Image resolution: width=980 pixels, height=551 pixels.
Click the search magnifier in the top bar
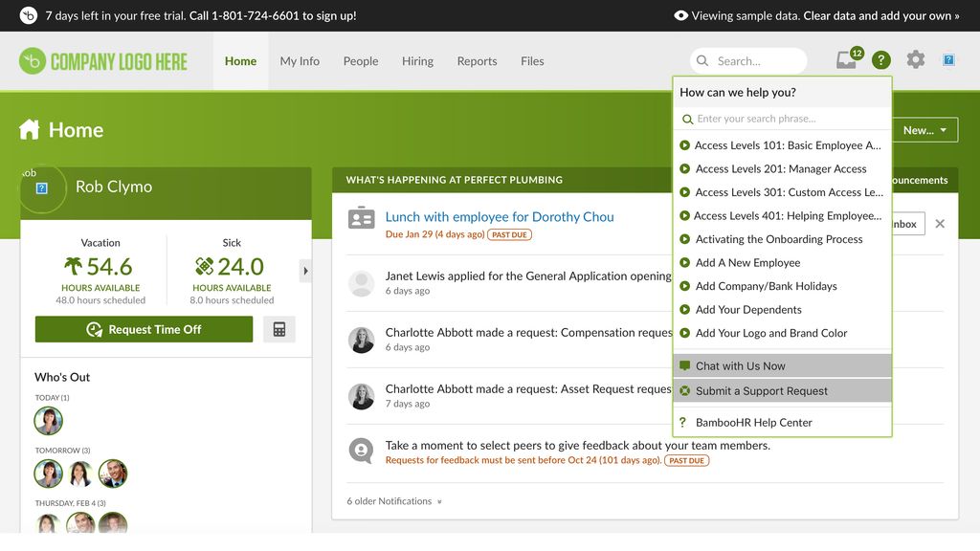702,59
